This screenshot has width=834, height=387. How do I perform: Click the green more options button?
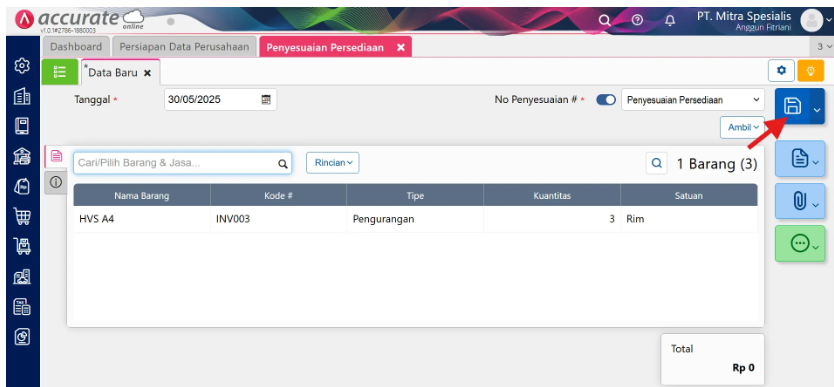click(800, 243)
